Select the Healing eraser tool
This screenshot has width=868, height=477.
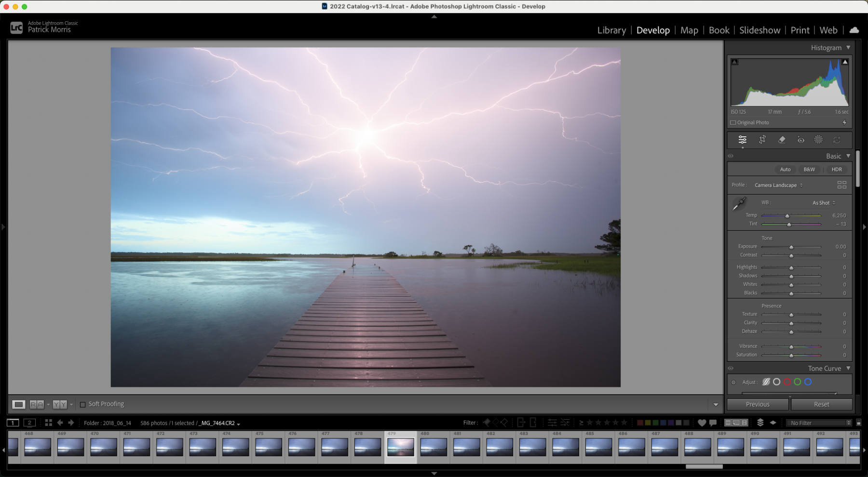pos(782,140)
